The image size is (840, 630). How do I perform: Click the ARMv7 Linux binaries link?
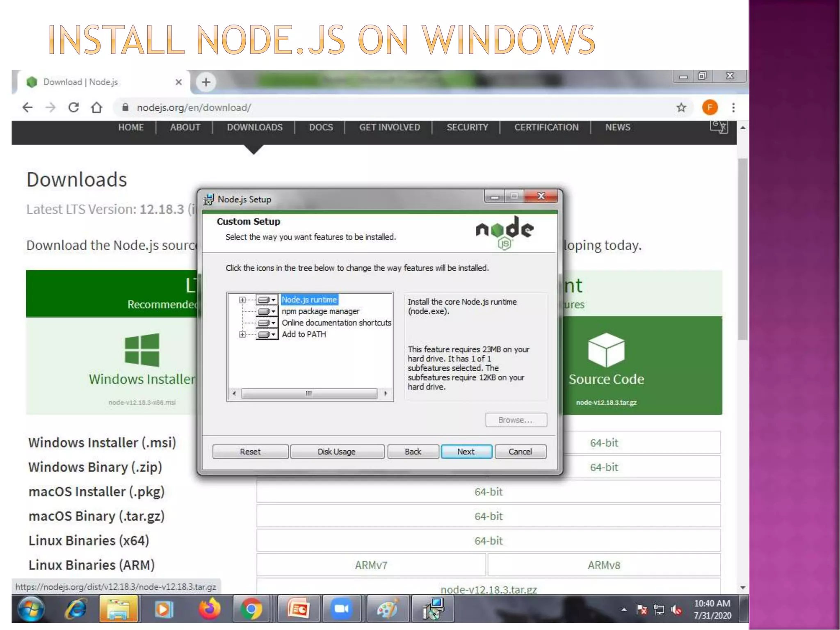click(371, 565)
